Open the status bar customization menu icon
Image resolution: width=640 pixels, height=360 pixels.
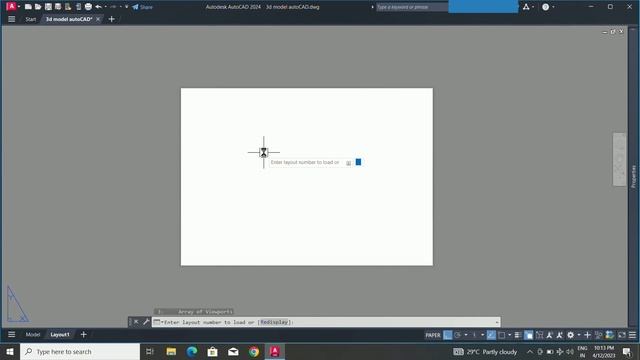[x=632, y=335]
